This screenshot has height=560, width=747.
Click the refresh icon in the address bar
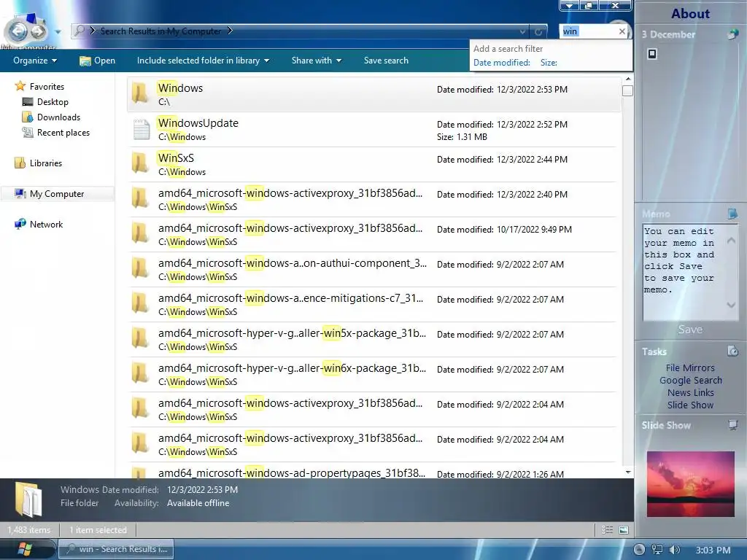[x=538, y=31]
